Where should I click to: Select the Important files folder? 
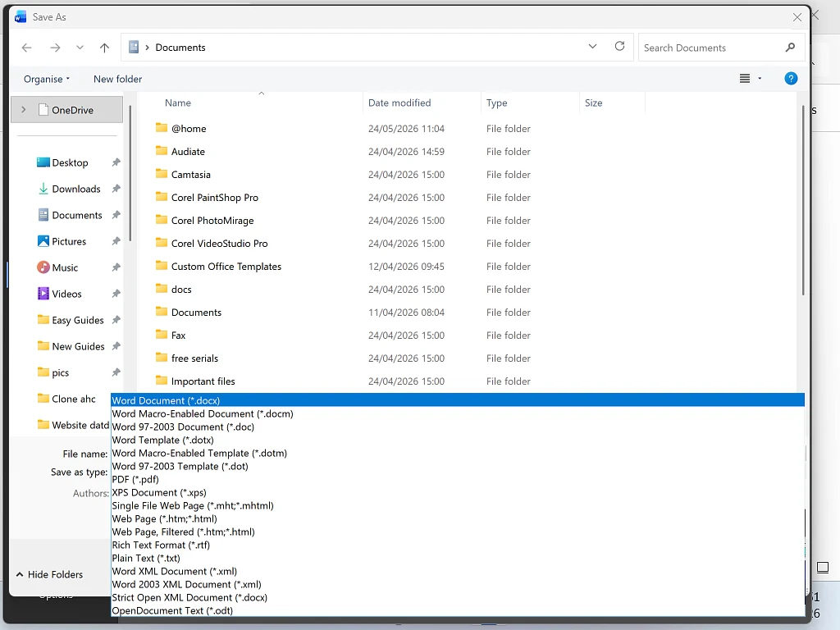203,381
